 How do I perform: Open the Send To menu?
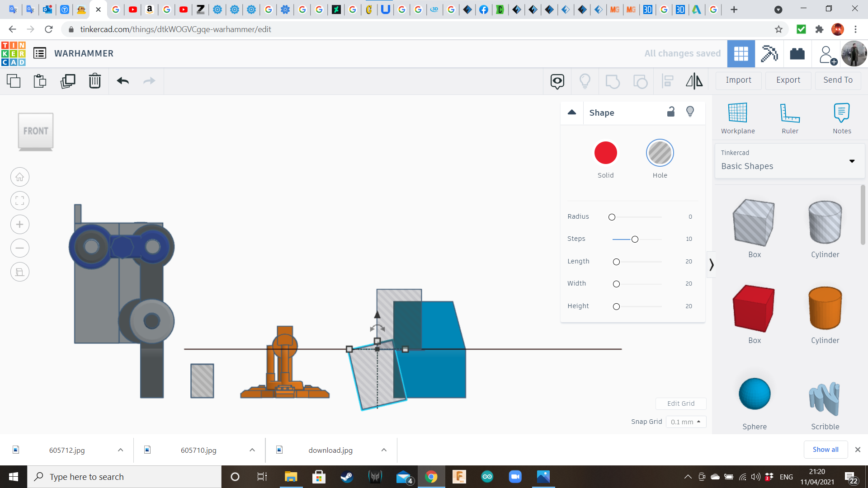pos(838,80)
